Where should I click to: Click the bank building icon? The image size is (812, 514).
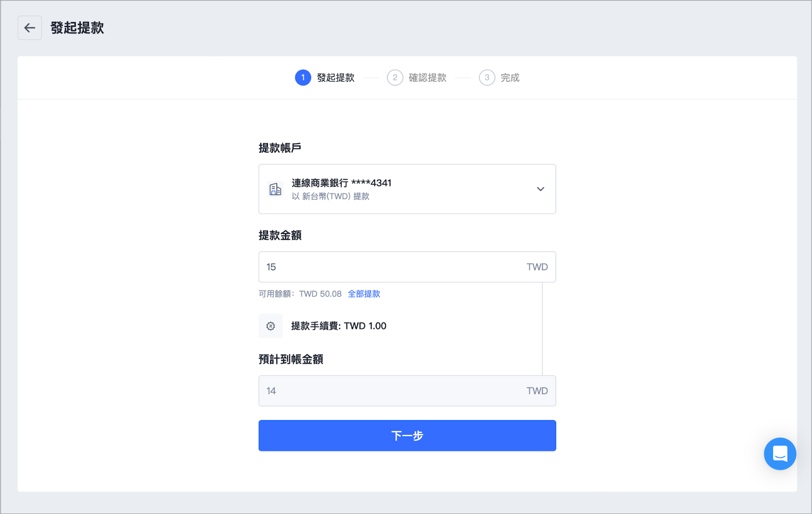(x=276, y=189)
